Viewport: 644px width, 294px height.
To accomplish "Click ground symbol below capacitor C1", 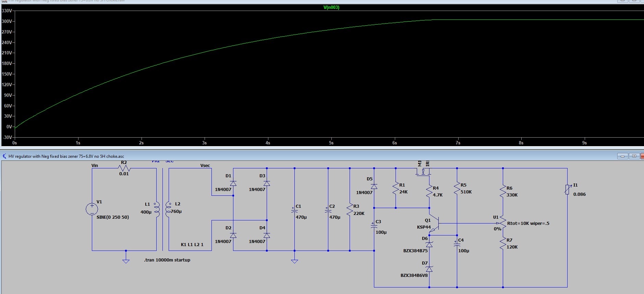I will 294,261.
